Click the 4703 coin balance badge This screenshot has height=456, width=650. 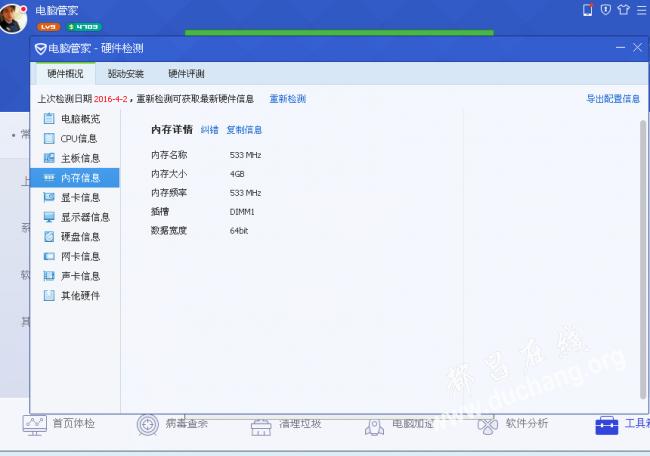[83, 27]
